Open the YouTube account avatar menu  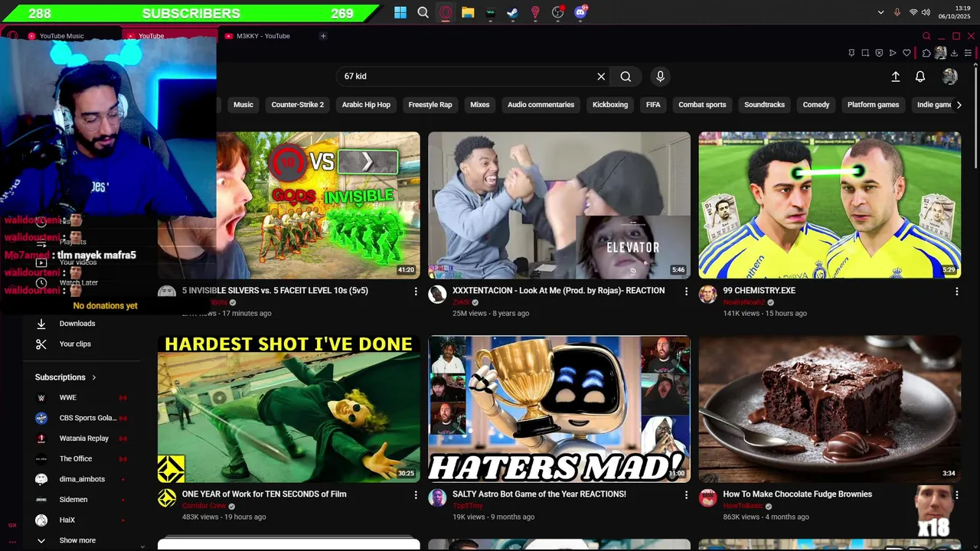pos(950,77)
